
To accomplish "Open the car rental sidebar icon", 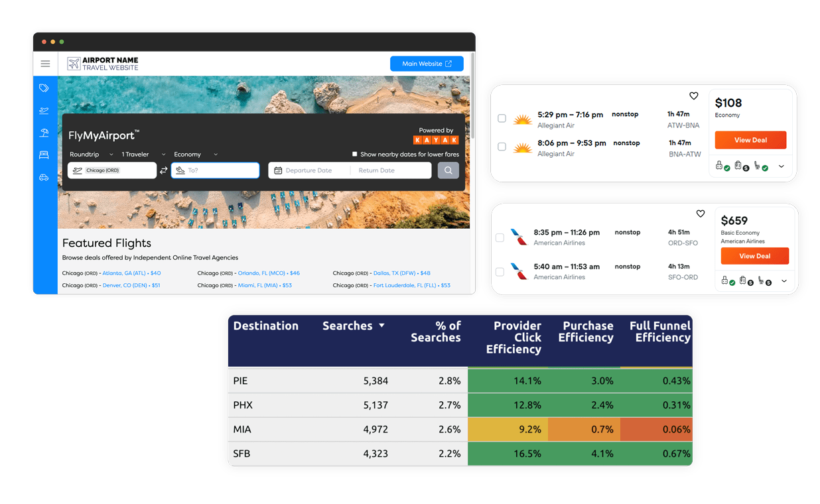I will coord(44,177).
